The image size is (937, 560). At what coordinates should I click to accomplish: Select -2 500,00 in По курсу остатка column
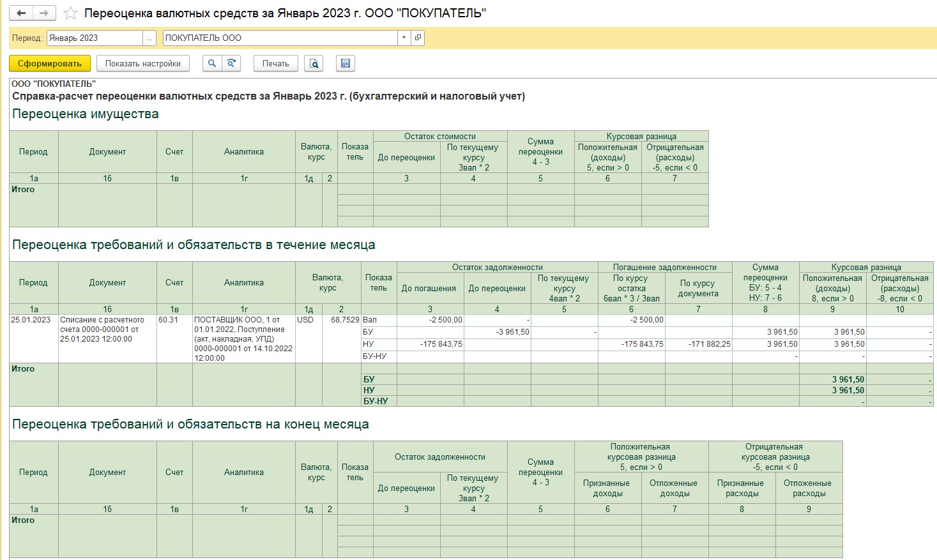631,320
